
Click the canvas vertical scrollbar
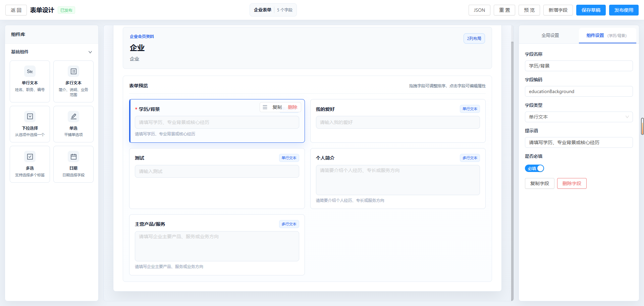pyautogui.click(x=512, y=168)
